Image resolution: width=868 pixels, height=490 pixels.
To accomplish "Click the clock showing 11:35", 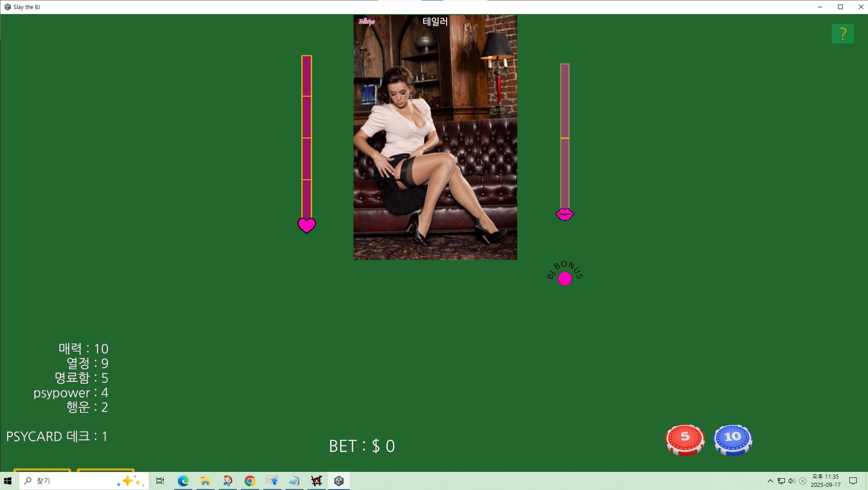I will pos(825,480).
